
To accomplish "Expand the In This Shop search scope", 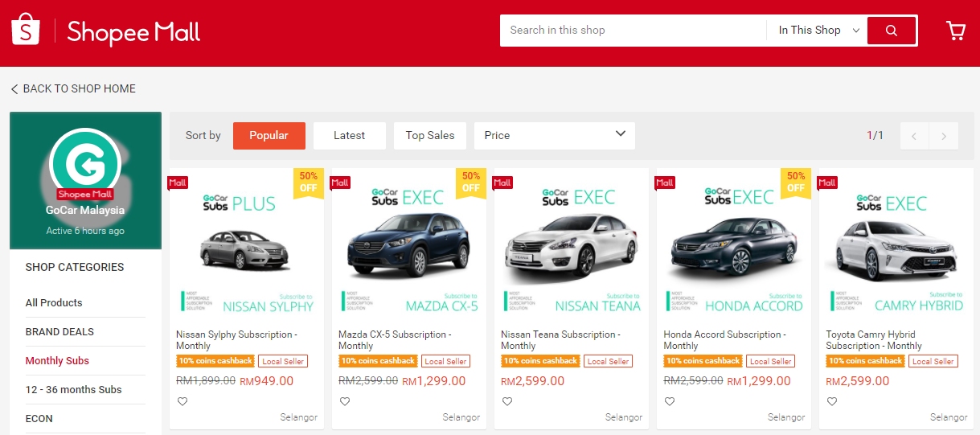I will [x=818, y=31].
